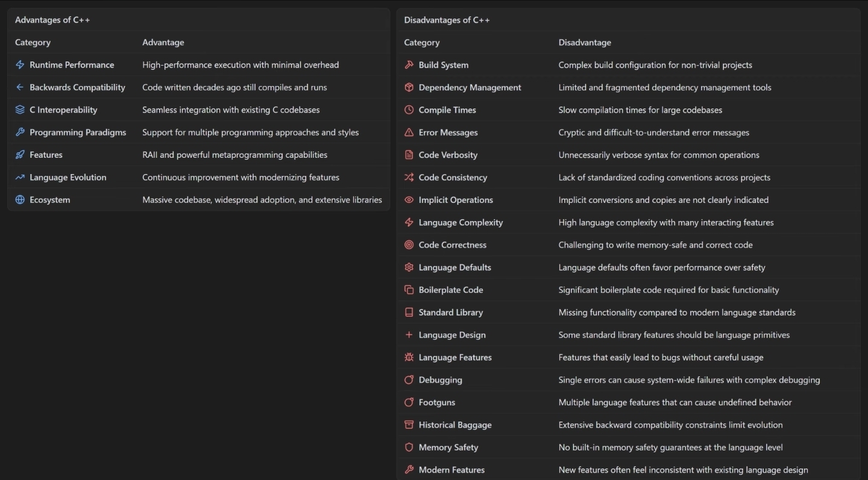Click the package icon beside Dependency Management

click(409, 87)
